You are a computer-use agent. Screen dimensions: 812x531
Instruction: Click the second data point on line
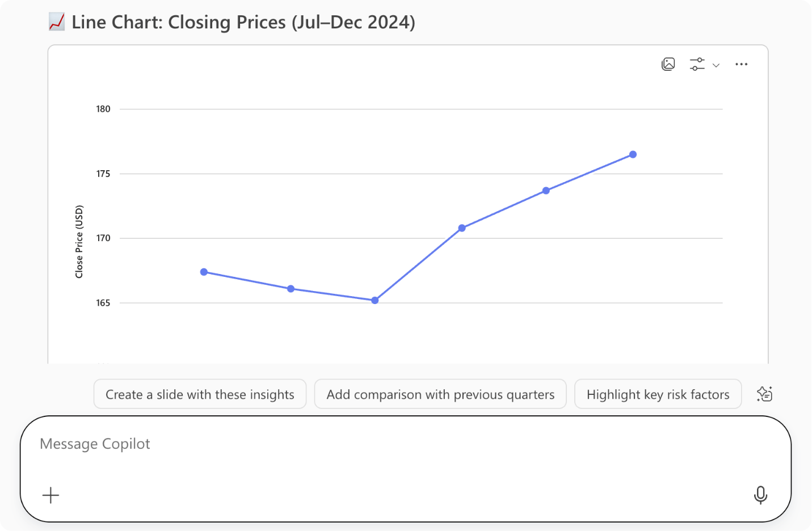[x=291, y=289]
